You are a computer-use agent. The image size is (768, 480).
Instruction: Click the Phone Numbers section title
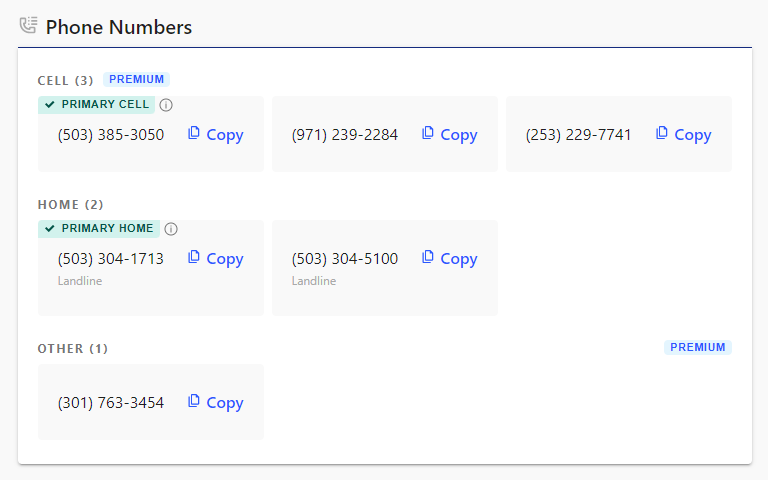click(119, 27)
